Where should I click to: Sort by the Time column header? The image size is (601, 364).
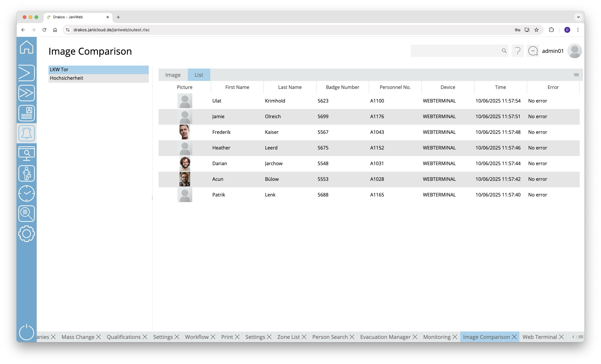click(500, 87)
